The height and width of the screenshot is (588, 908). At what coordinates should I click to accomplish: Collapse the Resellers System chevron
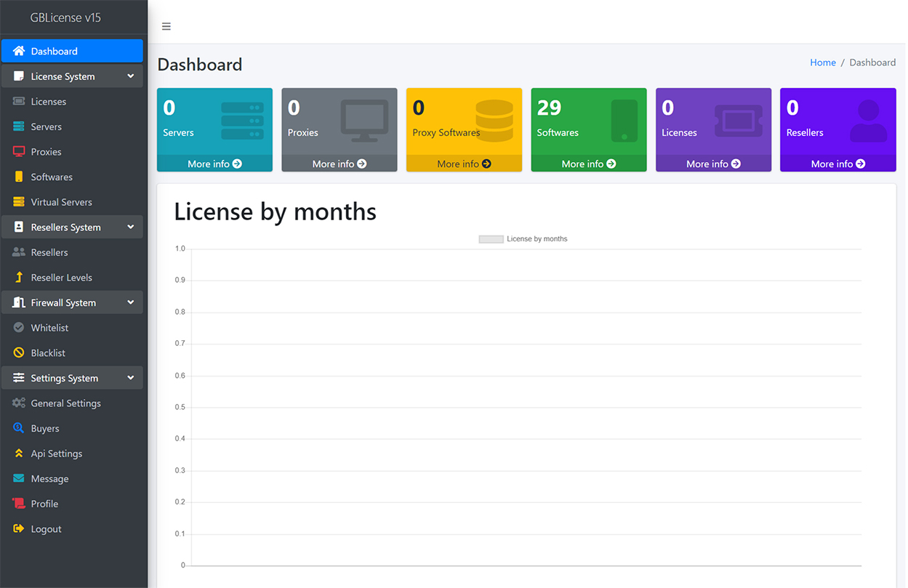pos(130,227)
